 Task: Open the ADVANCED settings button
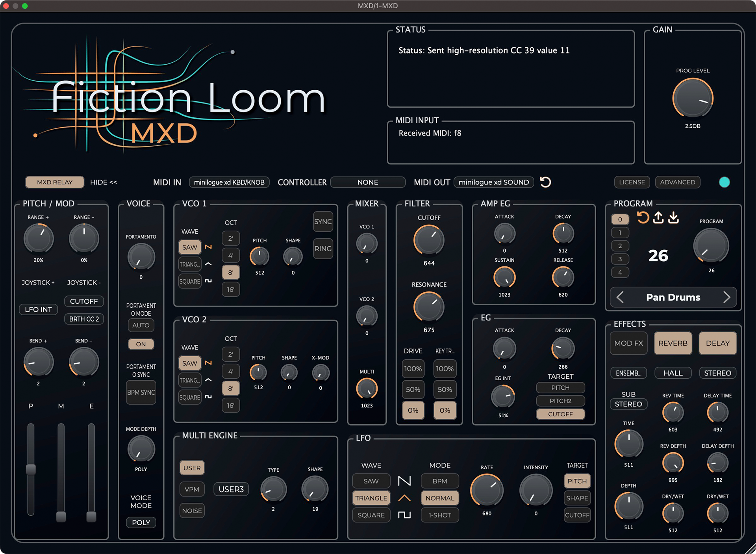click(x=677, y=182)
